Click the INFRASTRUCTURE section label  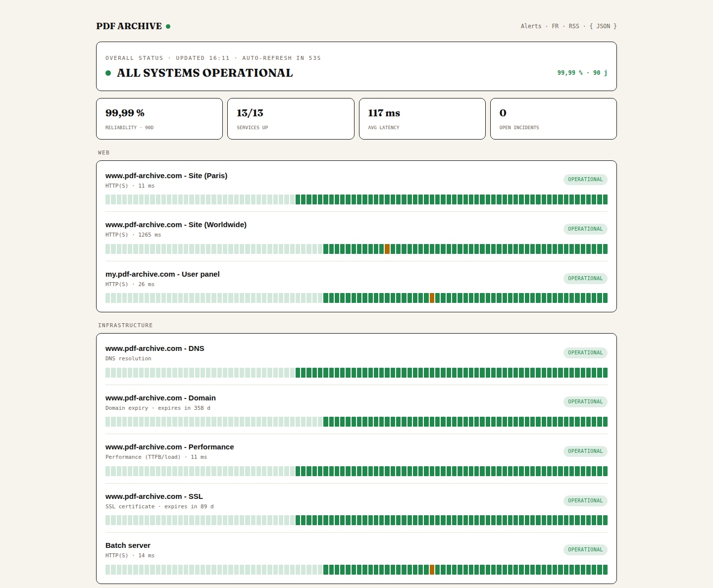pyautogui.click(x=125, y=325)
